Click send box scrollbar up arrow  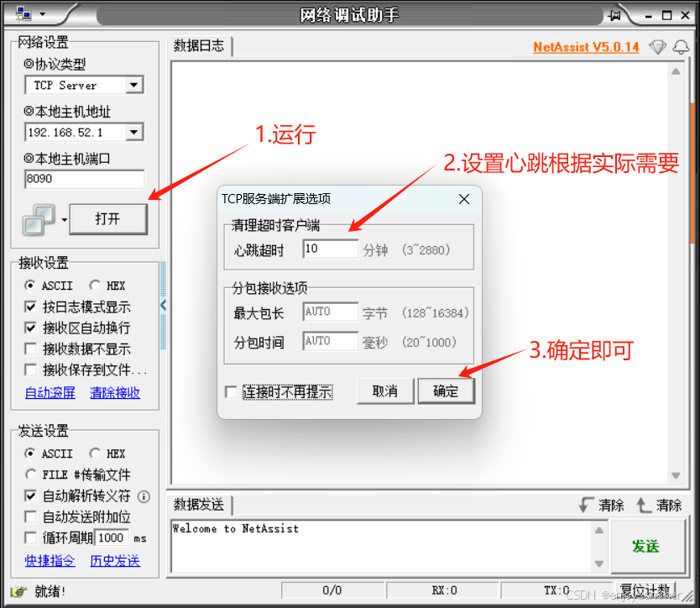tap(599, 530)
